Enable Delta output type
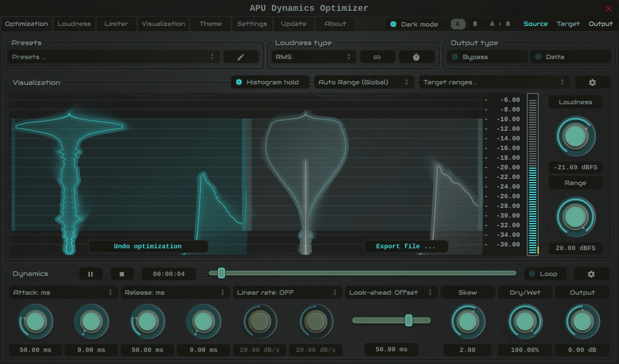Image resolution: width=619 pixels, height=364 pixels. coord(571,57)
